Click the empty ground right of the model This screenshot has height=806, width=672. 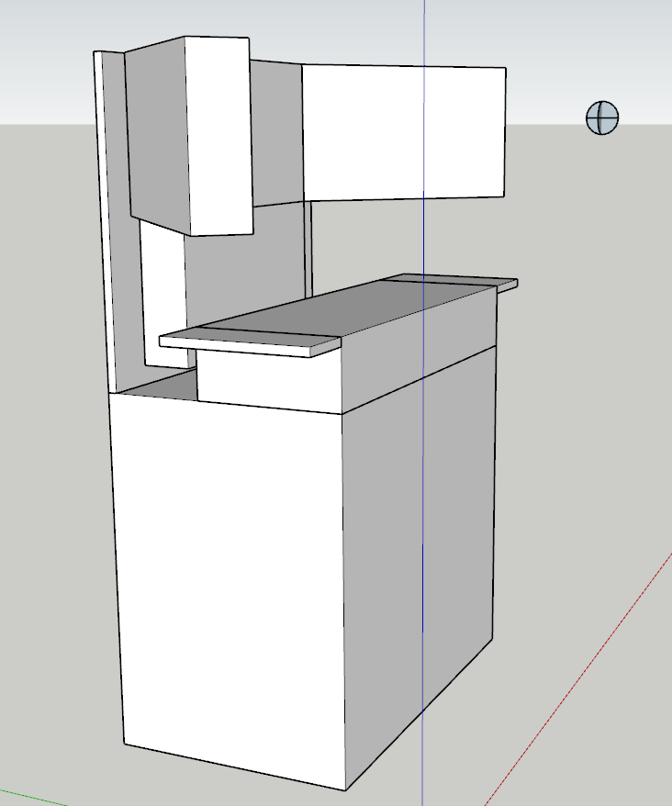588,413
